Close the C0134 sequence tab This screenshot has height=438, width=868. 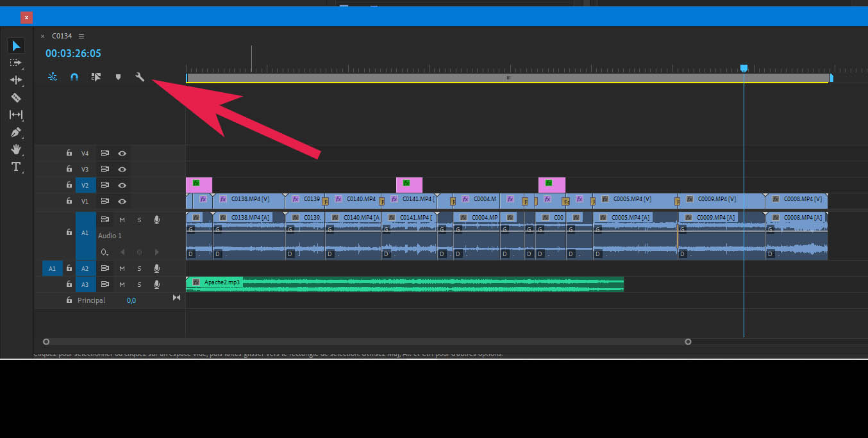(x=43, y=36)
